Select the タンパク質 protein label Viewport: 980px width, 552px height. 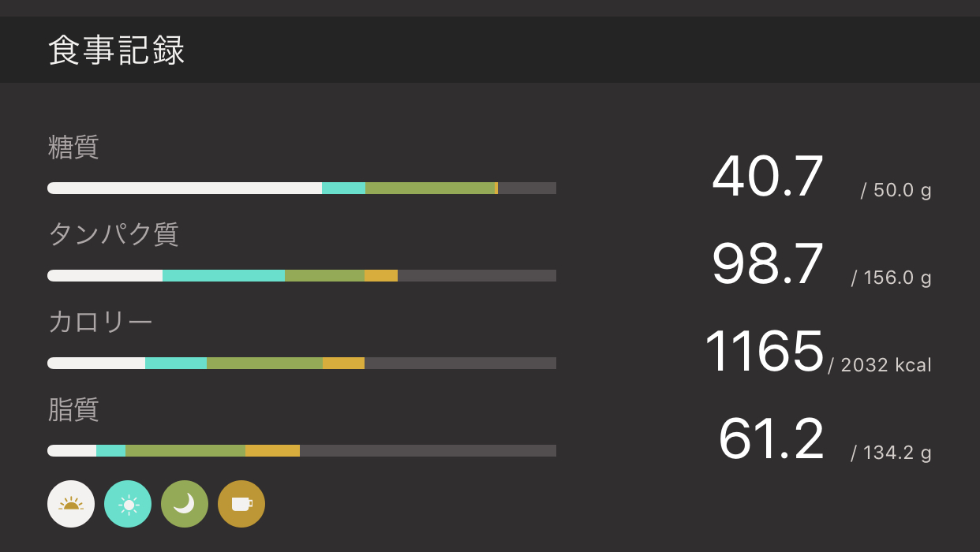click(x=114, y=235)
